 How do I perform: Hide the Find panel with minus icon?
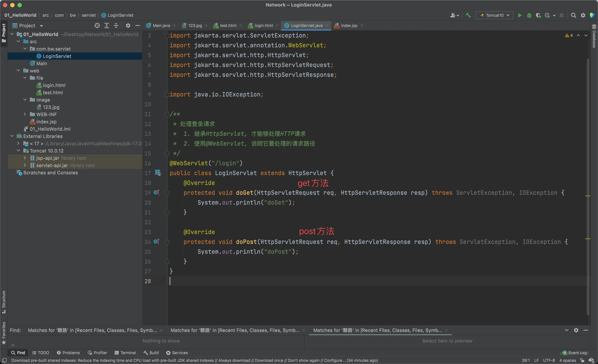pos(585,330)
